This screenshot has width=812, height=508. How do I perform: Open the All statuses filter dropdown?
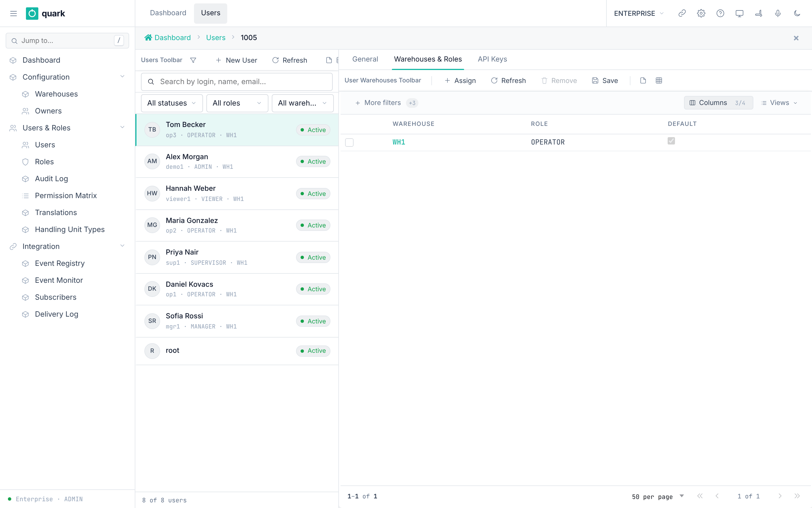(x=172, y=103)
